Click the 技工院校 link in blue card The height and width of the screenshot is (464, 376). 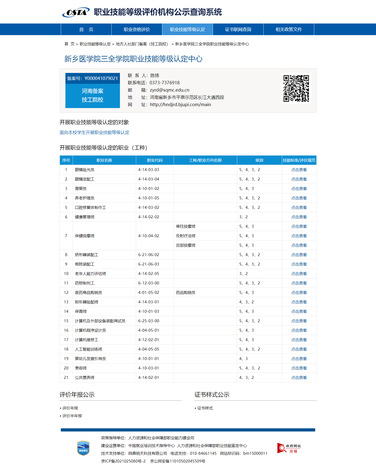[x=92, y=100]
